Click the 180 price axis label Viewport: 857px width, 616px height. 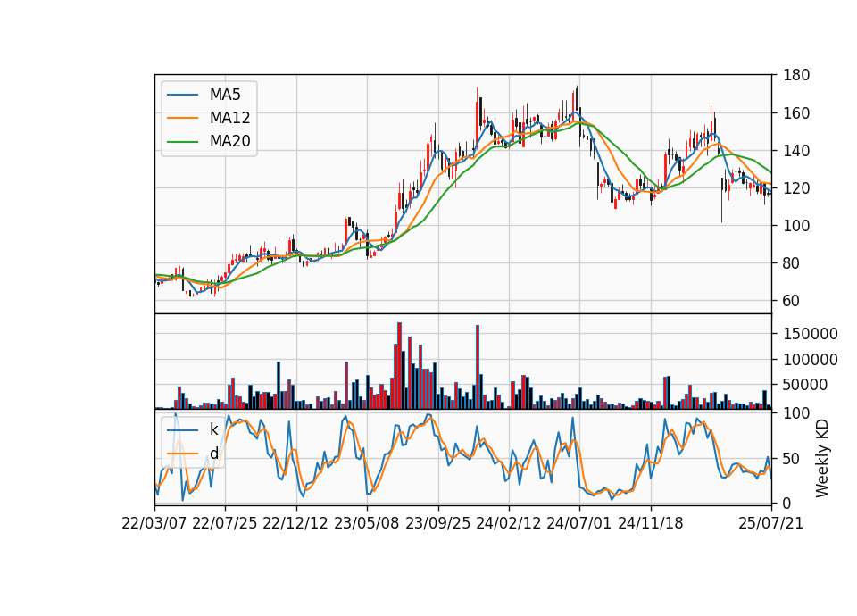(796, 75)
